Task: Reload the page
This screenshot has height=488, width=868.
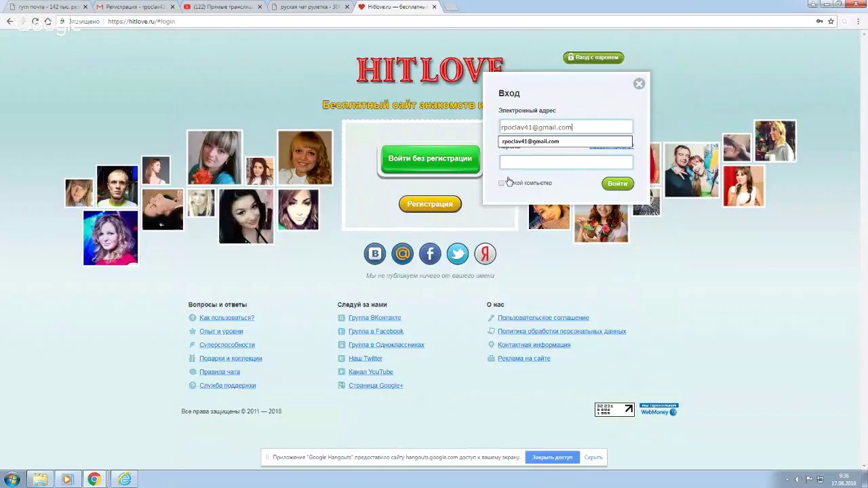Action: click(35, 22)
